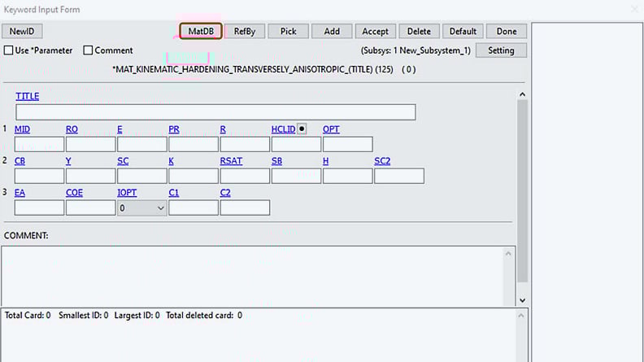The image size is (644, 362).
Task: Toggle the Comment checkbox
Action: point(89,50)
